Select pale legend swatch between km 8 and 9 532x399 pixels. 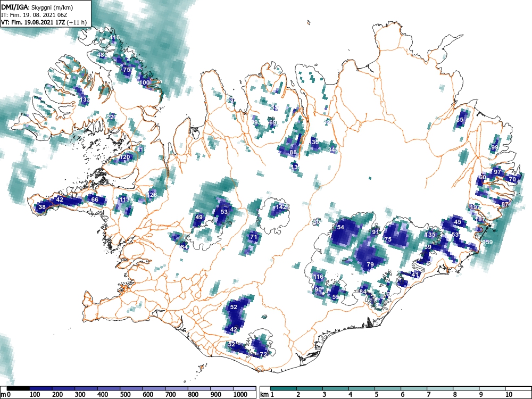pos(466,388)
